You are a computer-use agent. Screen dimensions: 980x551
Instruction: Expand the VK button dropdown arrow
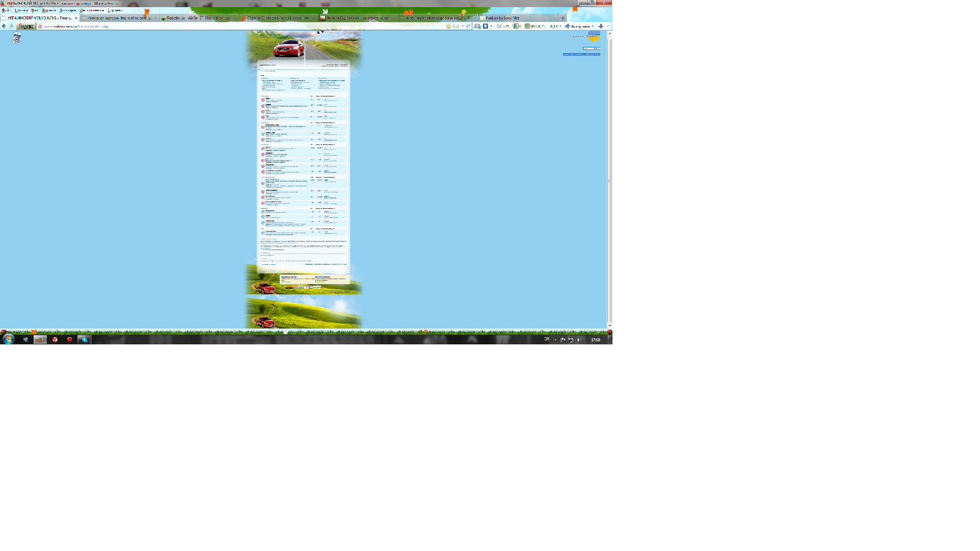point(491,26)
